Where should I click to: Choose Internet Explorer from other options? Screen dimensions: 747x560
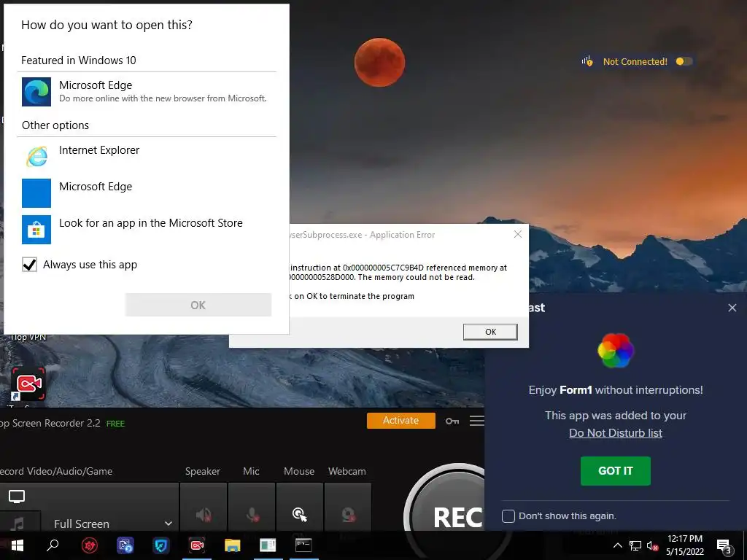pyautogui.click(x=146, y=156)
